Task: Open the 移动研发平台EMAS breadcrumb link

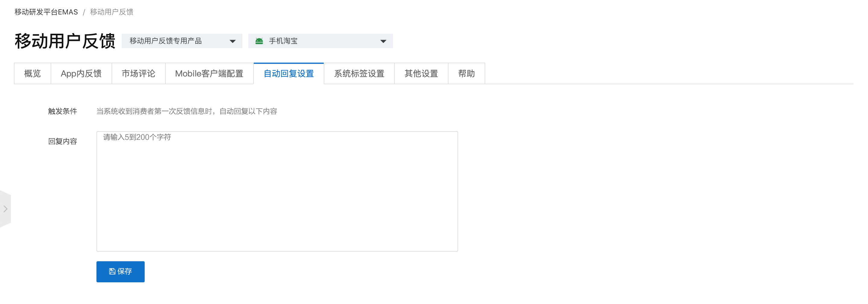Action: point(46,12)
